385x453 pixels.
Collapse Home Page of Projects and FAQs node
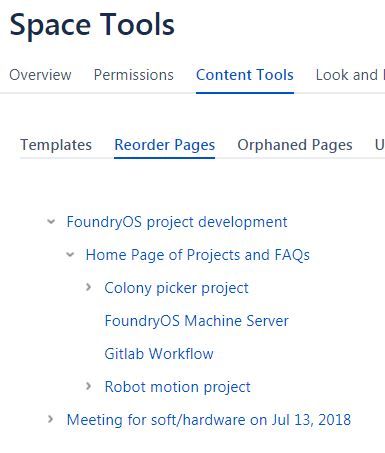point(70,255)
